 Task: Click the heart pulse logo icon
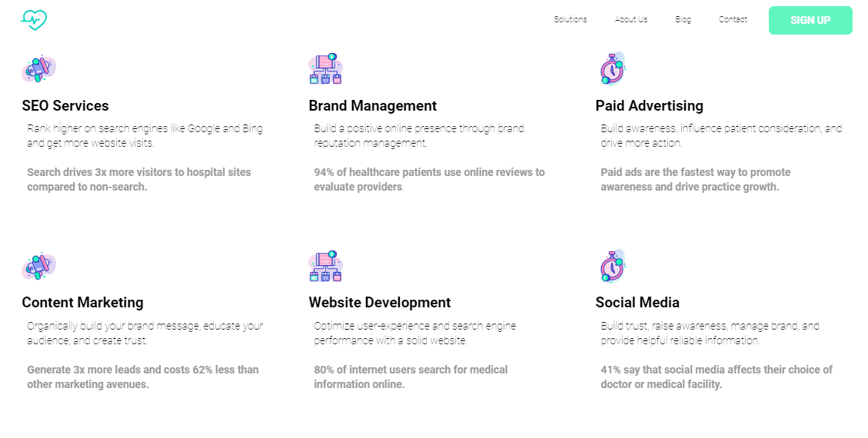click(34, 20)
